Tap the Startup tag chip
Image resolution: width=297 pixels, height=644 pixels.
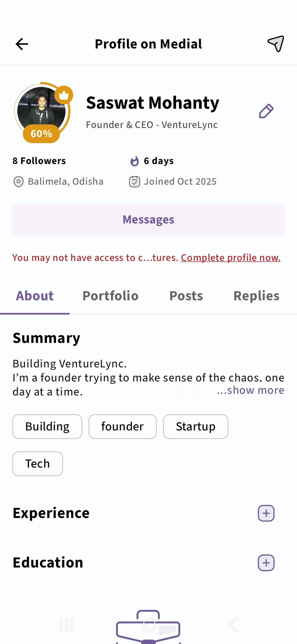(196, 427)
